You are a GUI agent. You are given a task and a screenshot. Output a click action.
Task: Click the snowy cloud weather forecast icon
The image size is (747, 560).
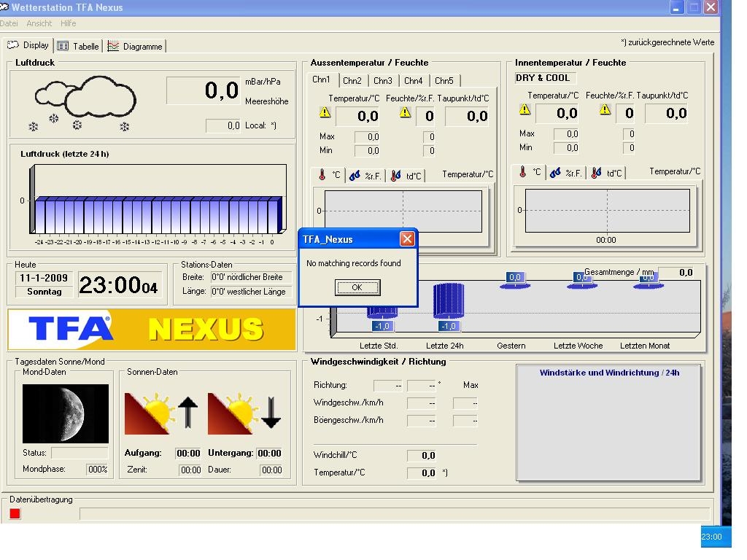click(x=84, y=104)
